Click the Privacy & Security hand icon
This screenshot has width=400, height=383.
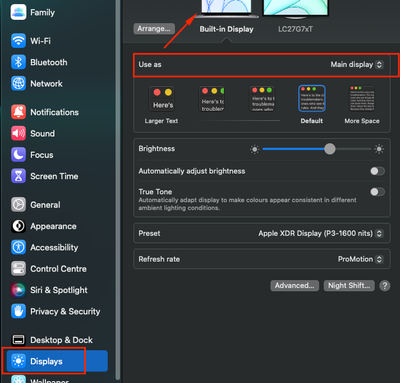[x=18, y=311]
